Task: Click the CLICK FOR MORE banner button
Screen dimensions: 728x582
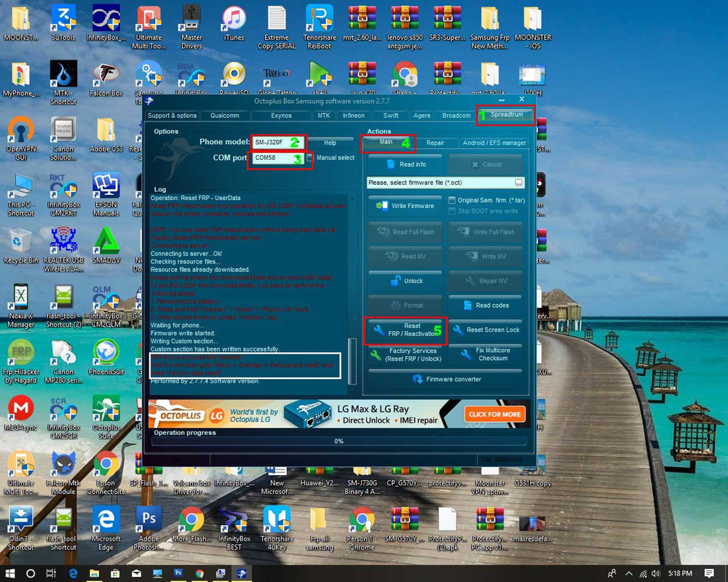Action: tap(494, 415)
